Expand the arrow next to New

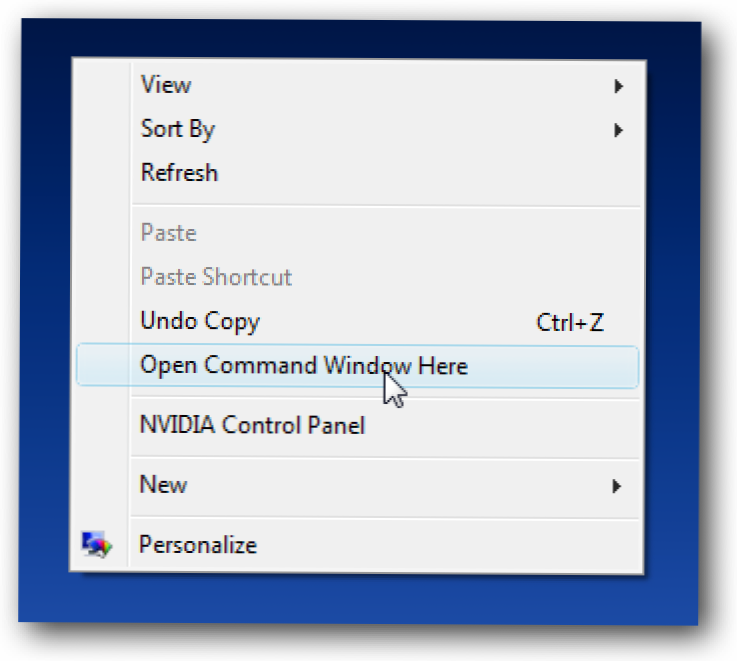pos(618,487)
